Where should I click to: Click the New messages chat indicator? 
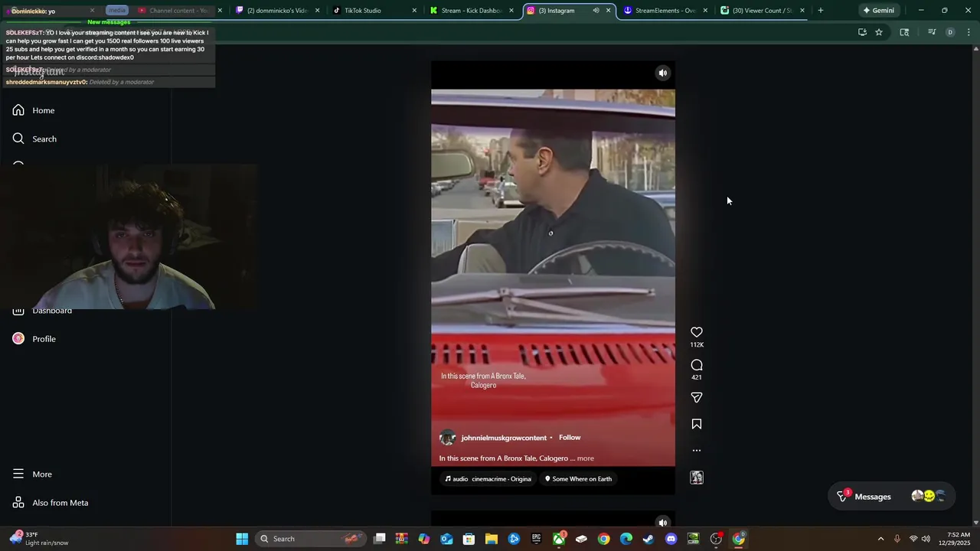click(x=109, y=22)
